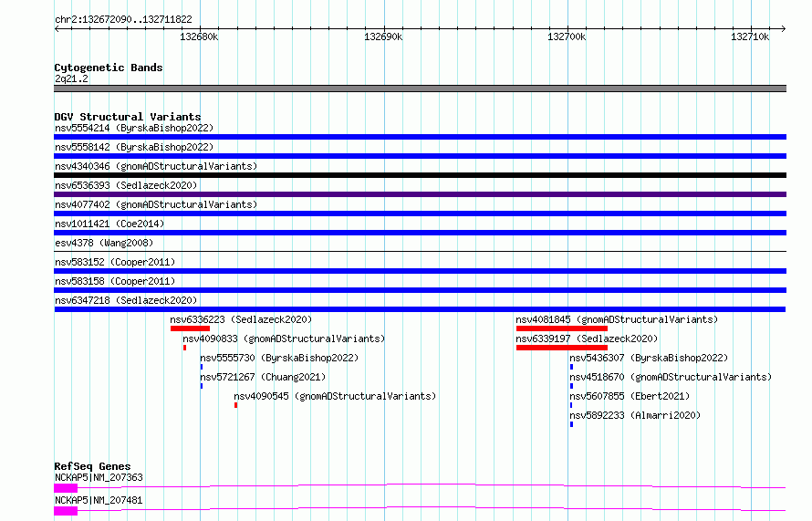This screenshot has height=521, width=812.
Task: Click the RefSeq Genes track title
Action: pyautogui.click(x=92, y=466)
